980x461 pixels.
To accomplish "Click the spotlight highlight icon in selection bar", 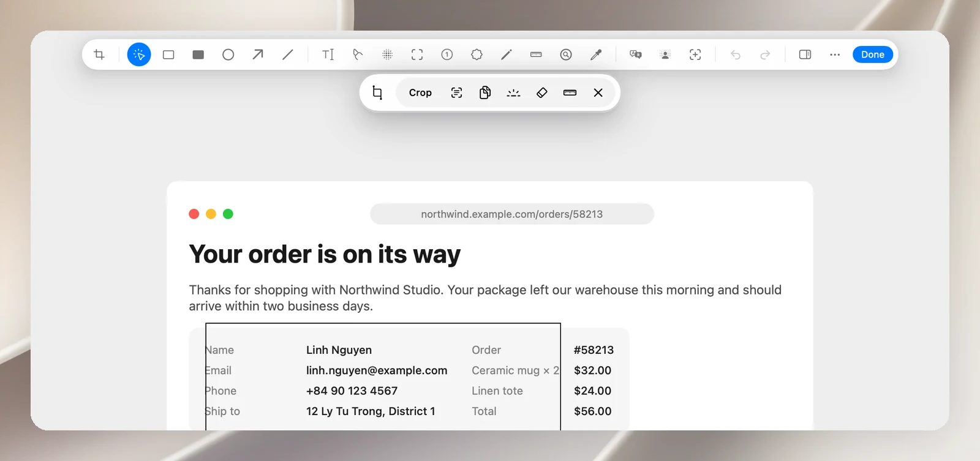I will (513, 92).
